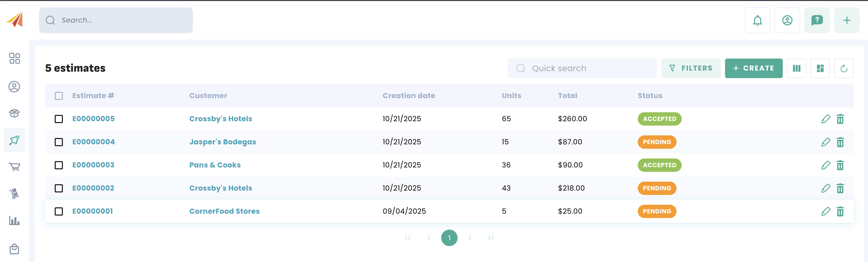868x262 pixels.
Task: Click the edit pencil for estimate E00000005
Action: pos(826,119)
